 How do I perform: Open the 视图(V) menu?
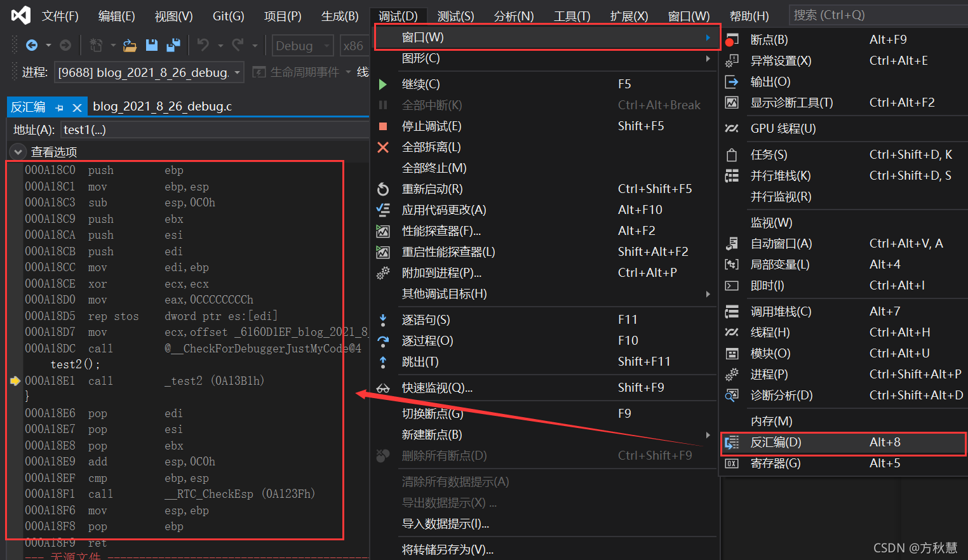tap(173, 16)
